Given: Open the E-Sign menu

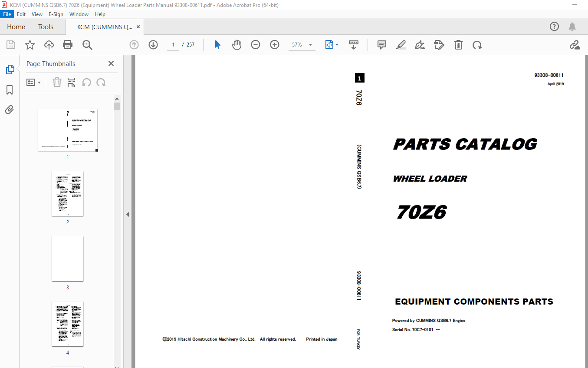Looking at the screenshot, I should pyautogui.click(x=56, y=14).
